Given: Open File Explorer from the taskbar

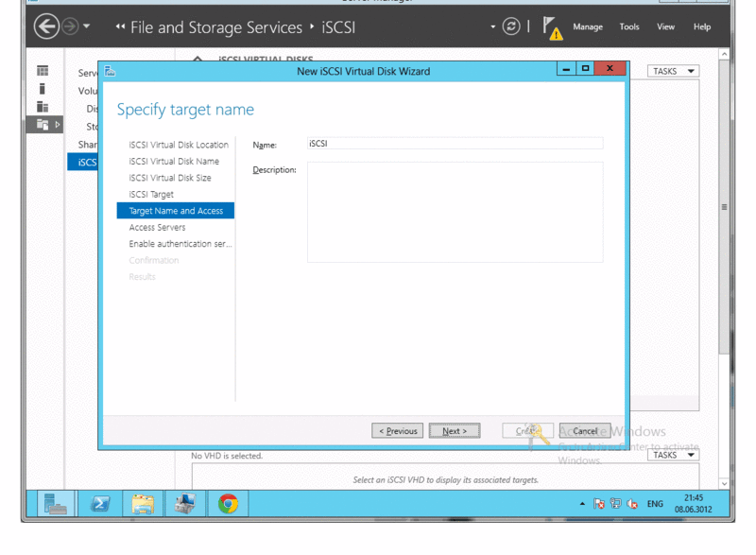Looking at the screenshot, I should 143,503.
